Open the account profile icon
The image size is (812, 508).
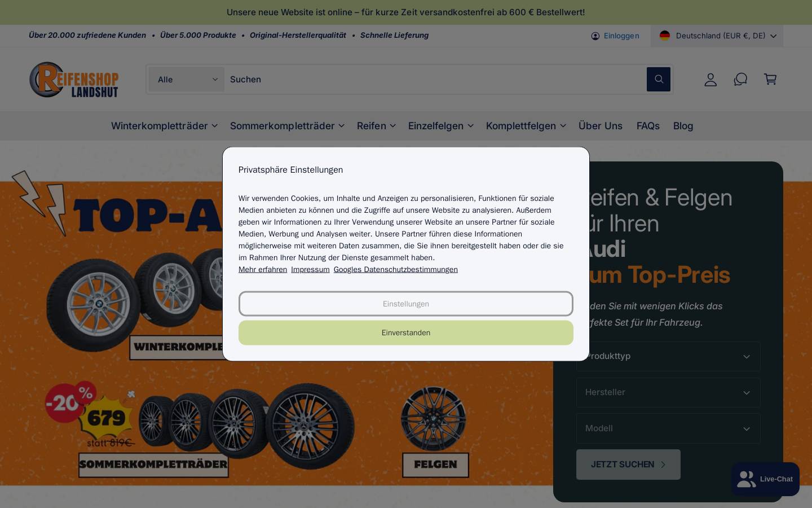pyautogui.click(x=710, y=80)
